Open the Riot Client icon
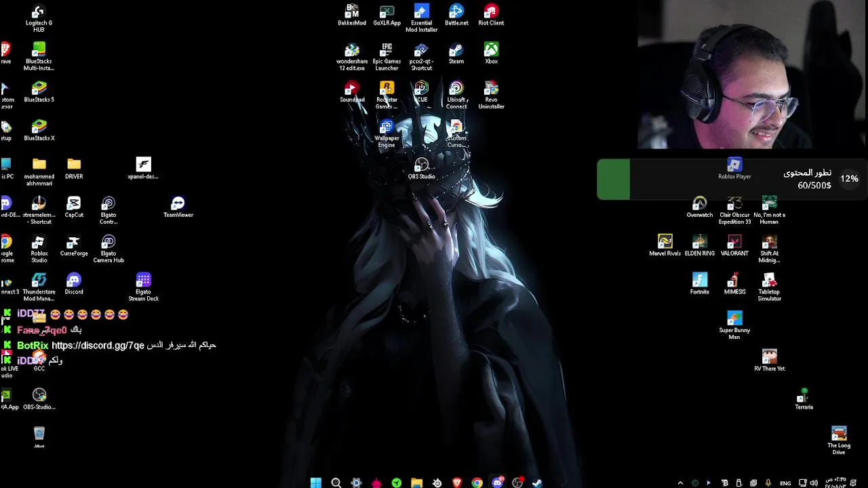 (491, 15)
